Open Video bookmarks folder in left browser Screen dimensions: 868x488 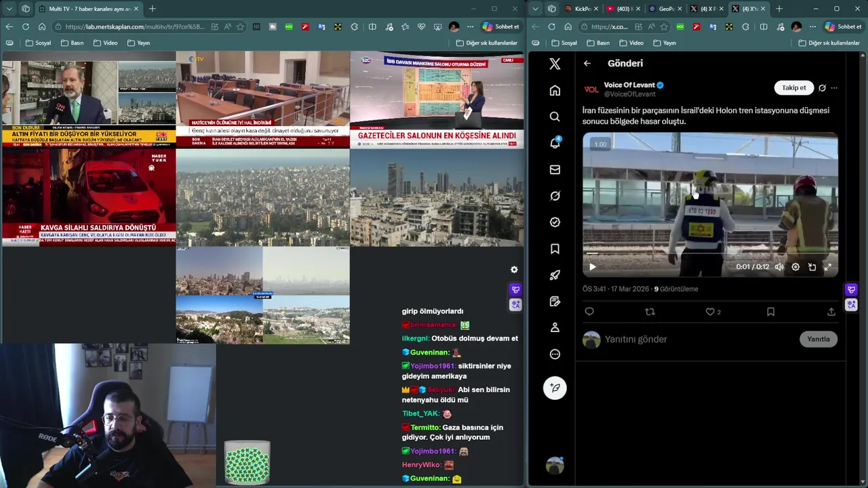(x=105, y=43)
